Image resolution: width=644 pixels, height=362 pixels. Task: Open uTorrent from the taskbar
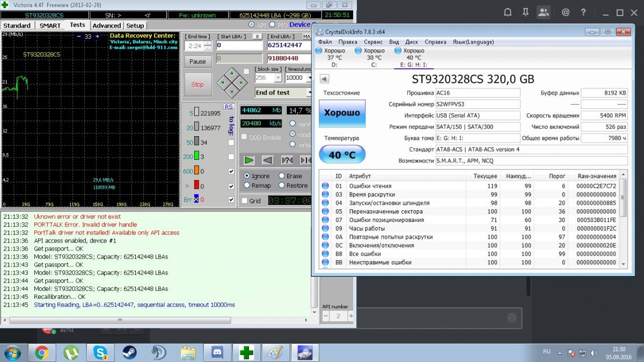[70, 352]
